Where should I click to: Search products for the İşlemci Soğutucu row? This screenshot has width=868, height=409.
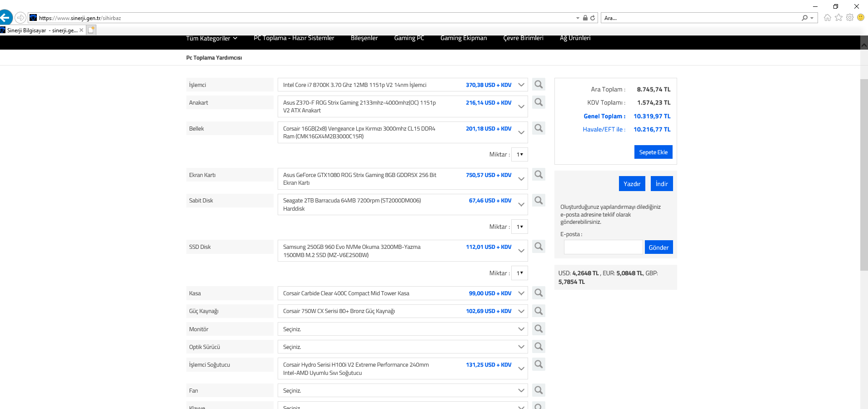coord(539,364)
